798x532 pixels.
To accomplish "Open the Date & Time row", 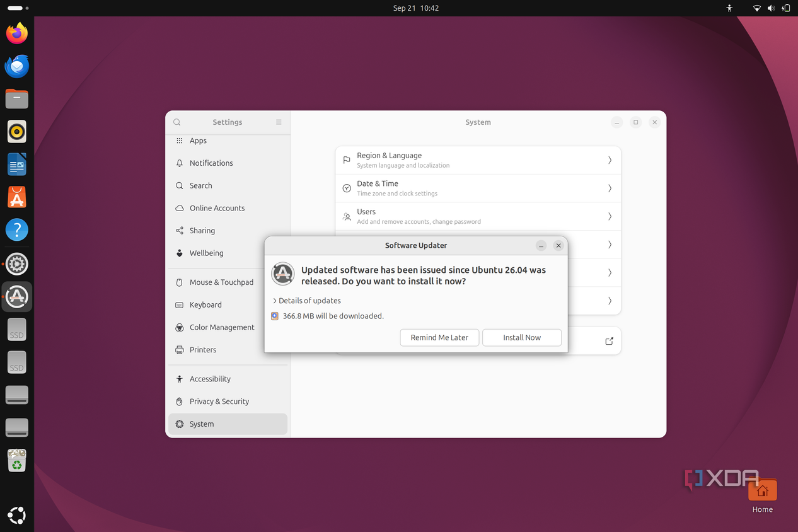I will 478,188.
